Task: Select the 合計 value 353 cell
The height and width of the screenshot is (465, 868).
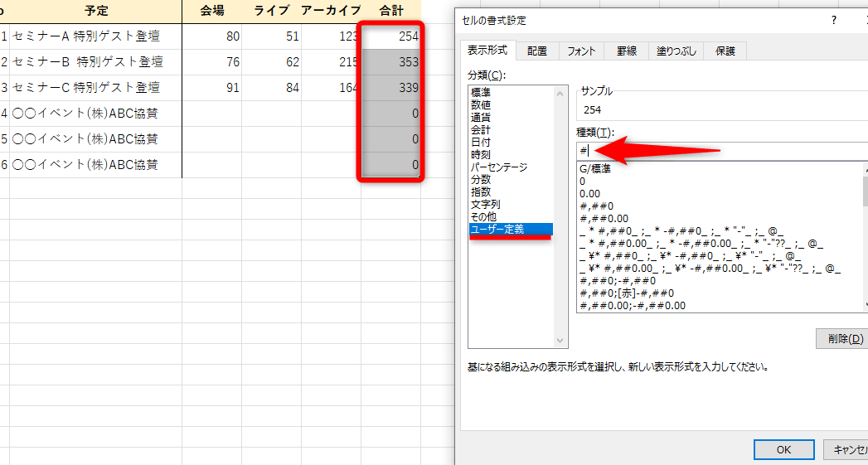Action: 391,62
